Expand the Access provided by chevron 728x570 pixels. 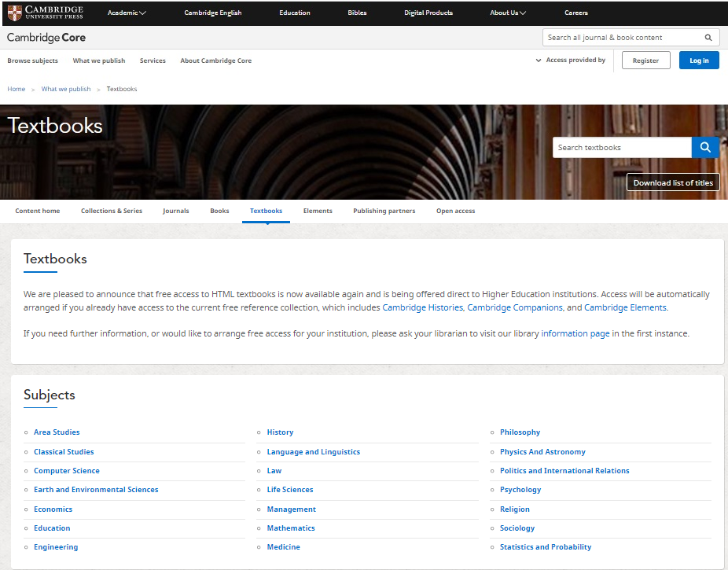click(x=539, y=61)
